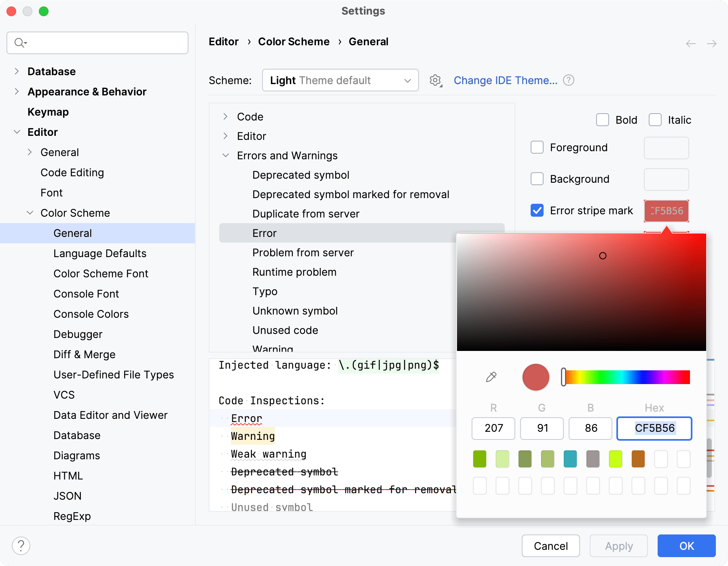Click the help icon beside Change IDE Theme
The image size is (728, 566).
pos(569,80)
